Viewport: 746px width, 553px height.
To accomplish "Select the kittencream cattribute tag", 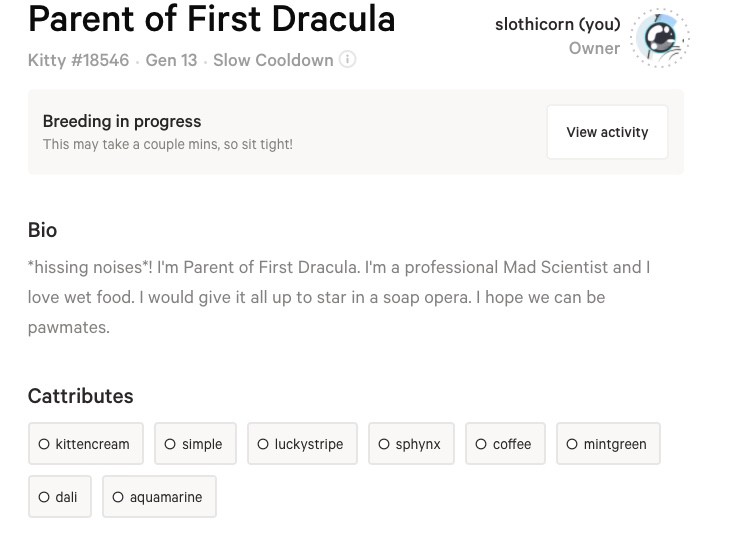I will pos(86,444).
